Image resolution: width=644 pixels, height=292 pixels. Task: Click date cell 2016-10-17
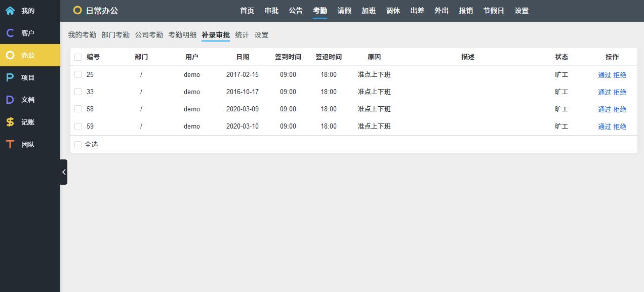click(x=243, y=92)
